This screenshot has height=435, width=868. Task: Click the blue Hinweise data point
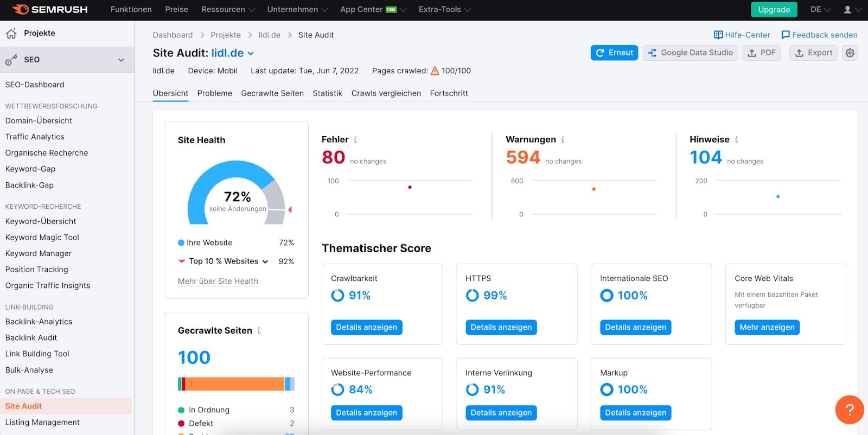(x=778, y=196)
